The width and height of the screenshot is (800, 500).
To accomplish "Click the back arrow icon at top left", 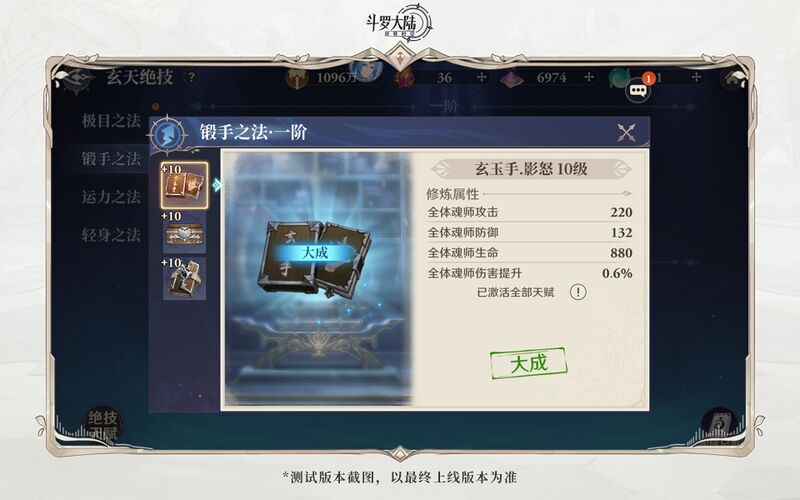I will [78, 78].
